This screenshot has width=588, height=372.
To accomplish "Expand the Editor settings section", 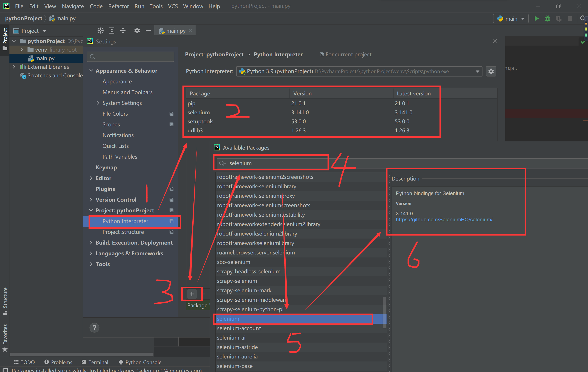I will tap(91, 178).
